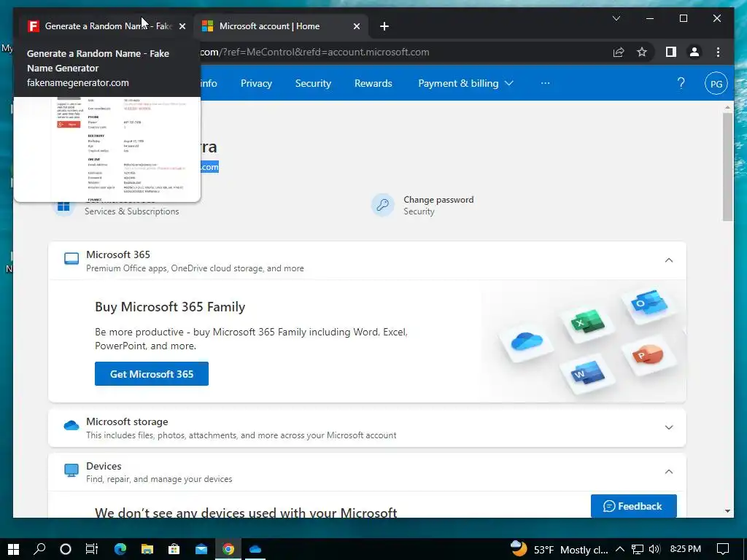Open the Chrome three-dot menu
The width and height of the screenshot is (747, 560).
click(718, 52)
